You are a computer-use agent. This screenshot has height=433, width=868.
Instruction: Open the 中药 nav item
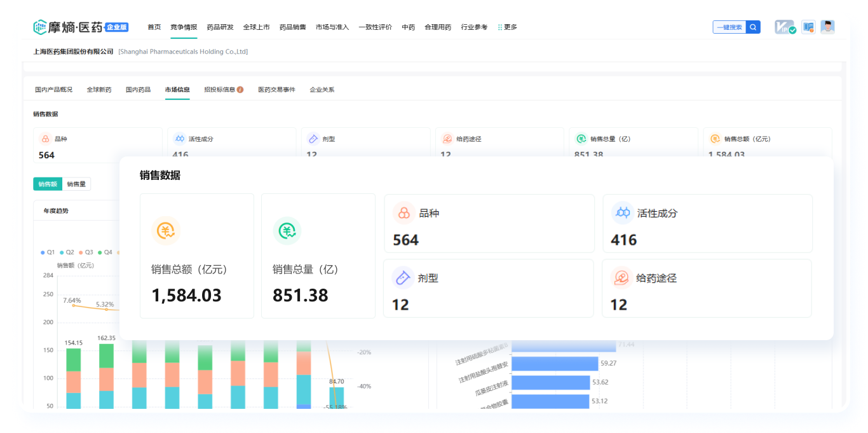409,27
